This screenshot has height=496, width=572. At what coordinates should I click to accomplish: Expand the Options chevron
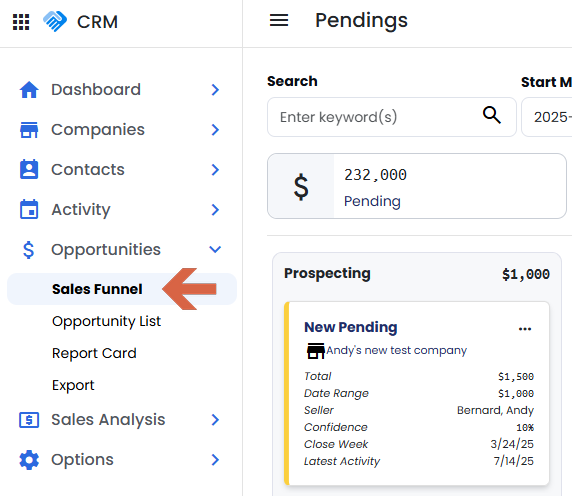(x=215, y=460)
